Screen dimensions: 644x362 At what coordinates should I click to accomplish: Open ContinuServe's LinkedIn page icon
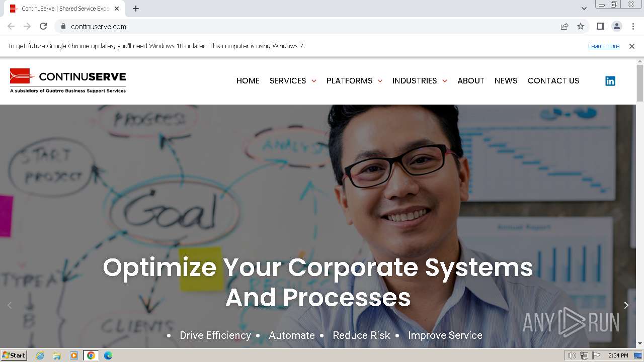tap(610, 81)
